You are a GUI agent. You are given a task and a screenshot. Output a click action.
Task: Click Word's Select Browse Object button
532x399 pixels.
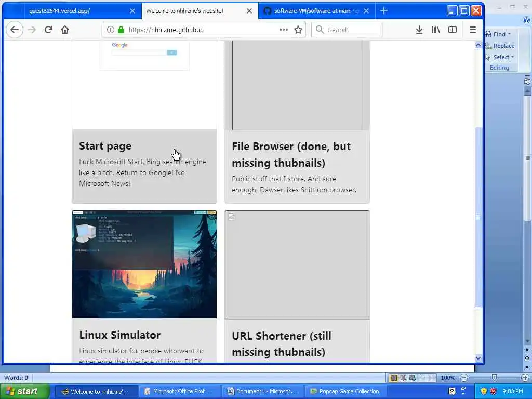tap(527, 358)
